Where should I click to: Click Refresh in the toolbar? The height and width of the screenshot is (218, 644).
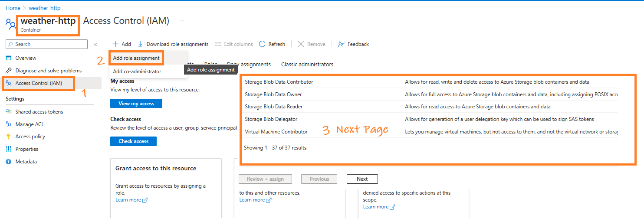tap(272, 44)
